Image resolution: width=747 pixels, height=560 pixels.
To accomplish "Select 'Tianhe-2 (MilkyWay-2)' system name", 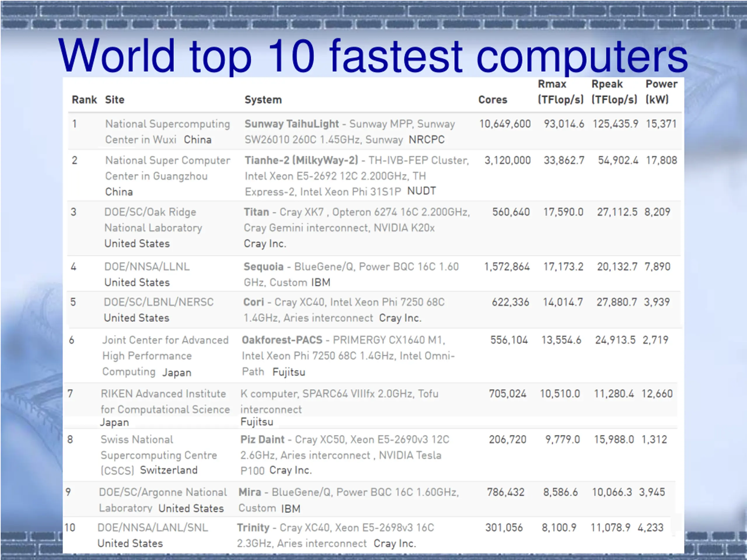I will click(301, 160).
